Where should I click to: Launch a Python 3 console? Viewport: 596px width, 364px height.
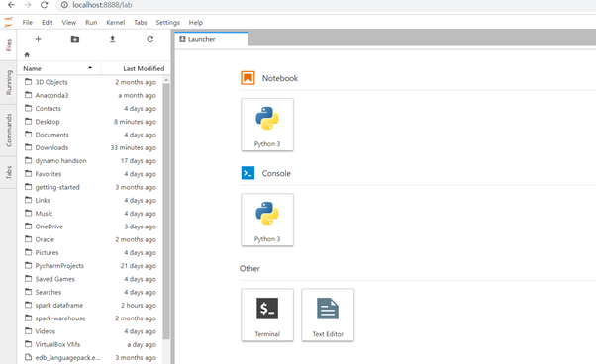tap(267, 220)
